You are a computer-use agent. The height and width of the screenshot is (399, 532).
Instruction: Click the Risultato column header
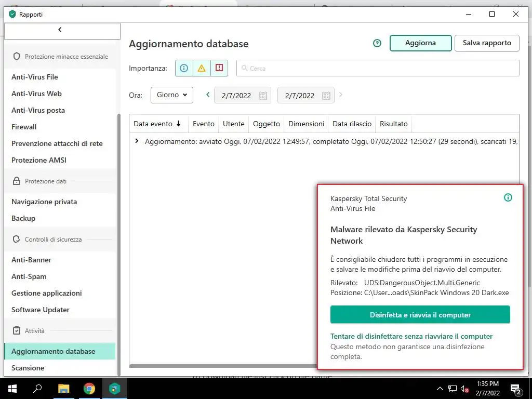394,124
